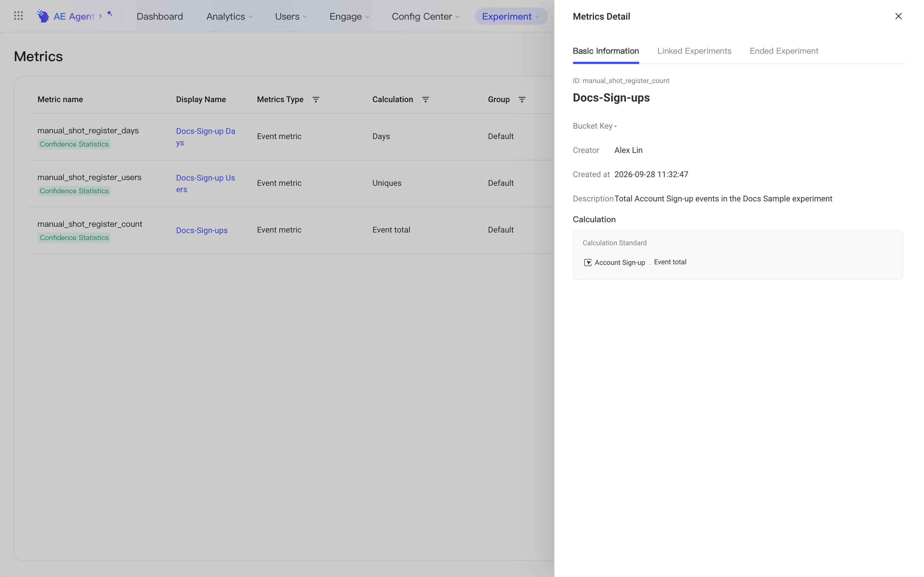924x577 pixels.
Task: Expand the Config Center dropdown
Action: 426,16
